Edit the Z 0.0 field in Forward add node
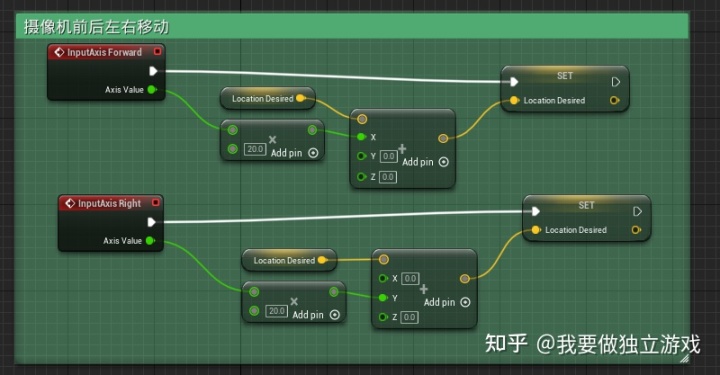This screenshot has height=375, width=720. (388, 177)
